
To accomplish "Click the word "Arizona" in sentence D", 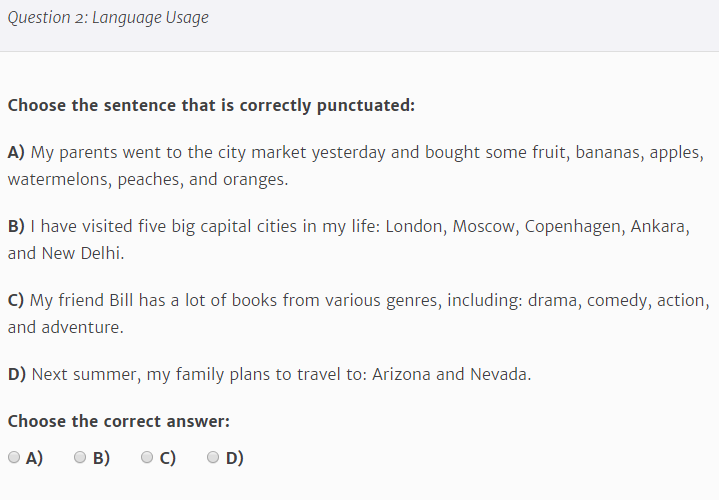I will coord(402,374).
